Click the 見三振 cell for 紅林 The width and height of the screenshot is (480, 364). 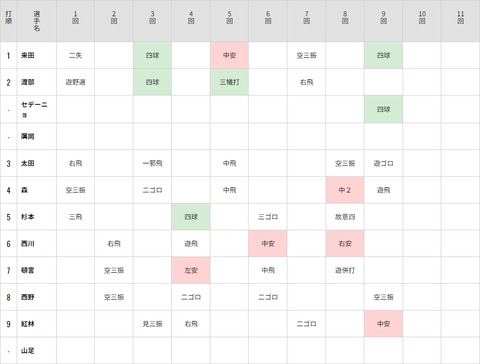click(x=152, y=324)
